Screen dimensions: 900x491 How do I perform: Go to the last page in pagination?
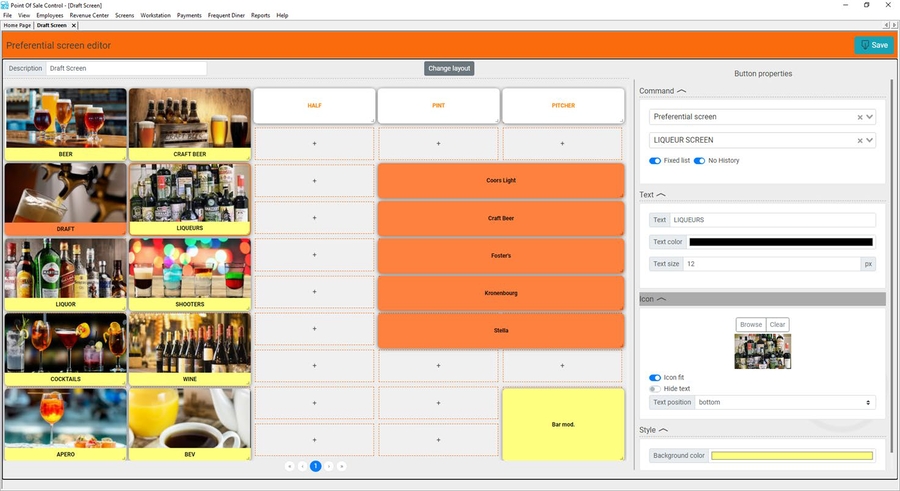coord(342,466)
